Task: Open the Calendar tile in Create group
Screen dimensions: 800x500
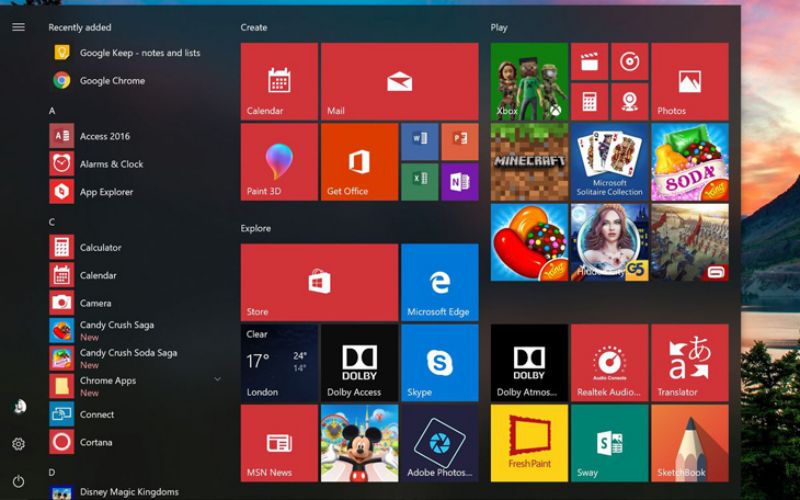Action: point(279,82)
